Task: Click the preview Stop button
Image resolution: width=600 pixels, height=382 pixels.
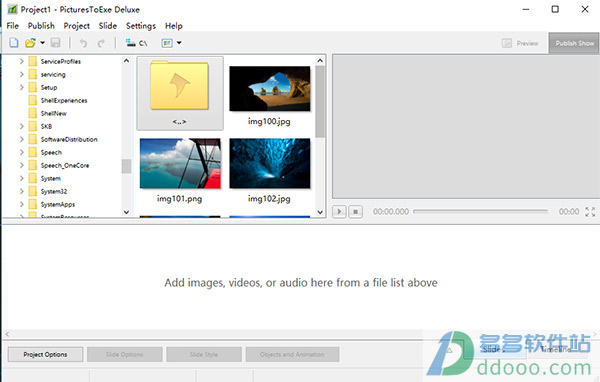Action: 355,211
